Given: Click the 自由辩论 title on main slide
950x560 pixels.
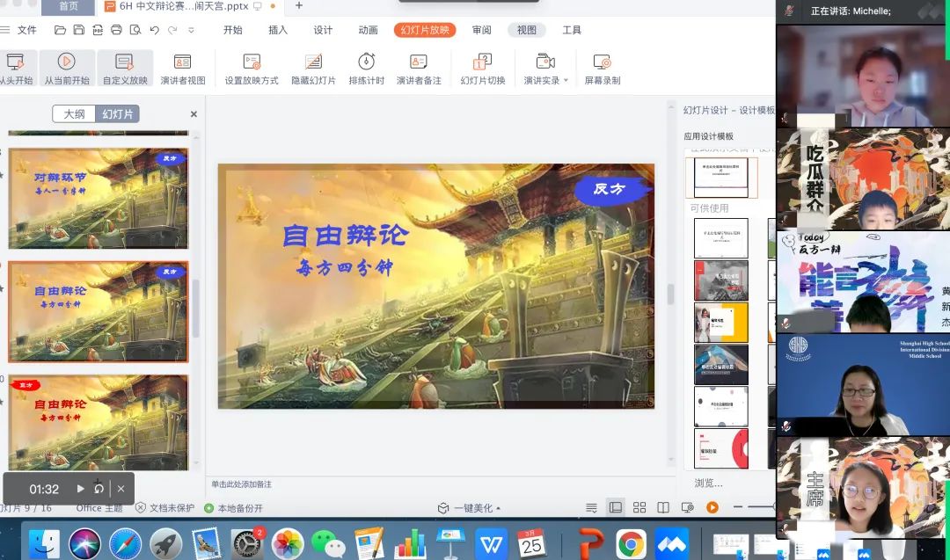Looking at the screenshot, I should (346, 235).
